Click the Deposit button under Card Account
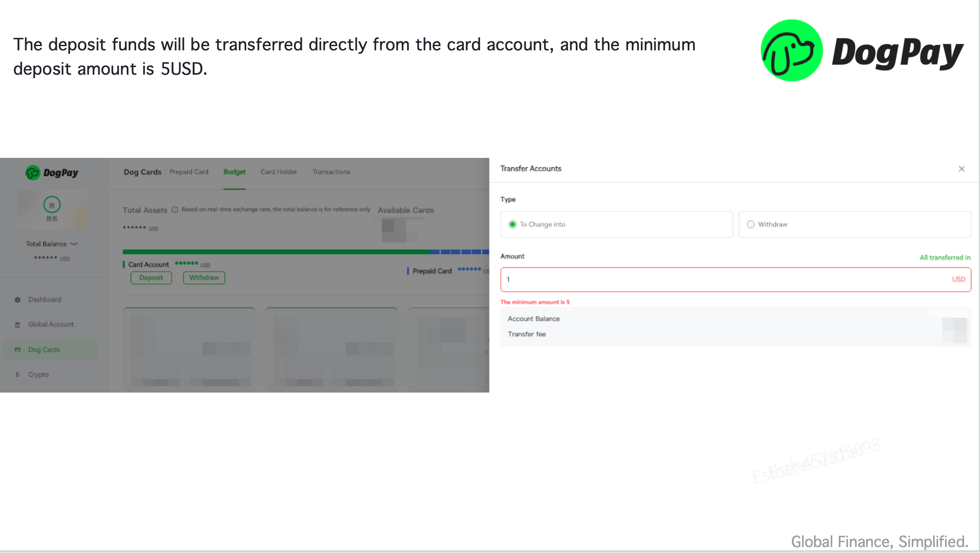This screenshot has width=980, height=553. tap(151, 278)
